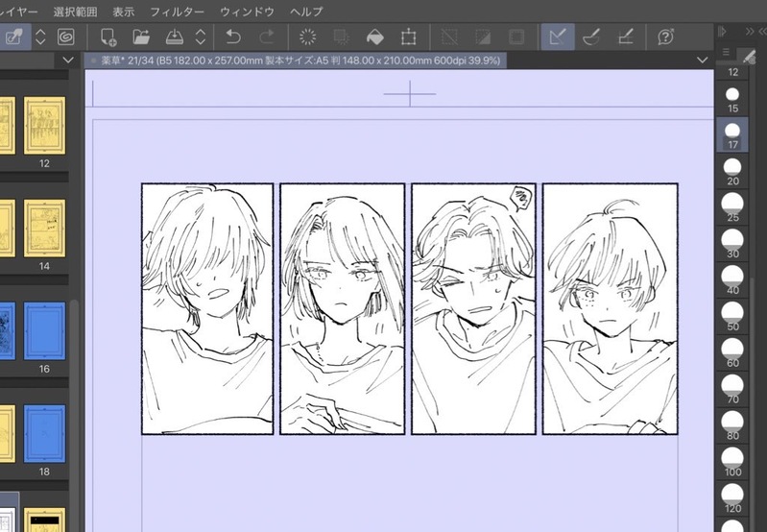Open the 表示 menu
The height and width of the screenshot is (532, 767).
[x=123, y=12]
